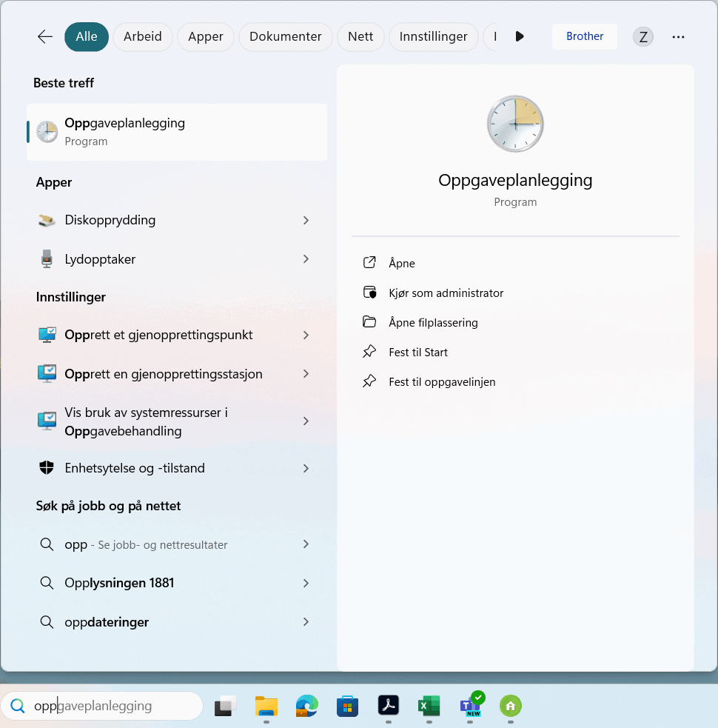Screen dimensions: 718x728
Task: Open the more options ellipsis menu
Action: (678, 37)
